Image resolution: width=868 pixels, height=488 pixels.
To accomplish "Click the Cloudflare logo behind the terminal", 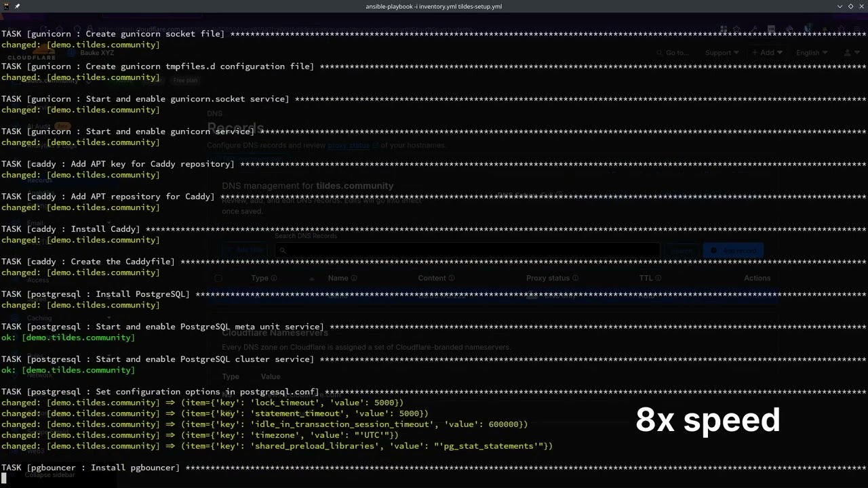I will pyautogui.click(x=31, y=52).
